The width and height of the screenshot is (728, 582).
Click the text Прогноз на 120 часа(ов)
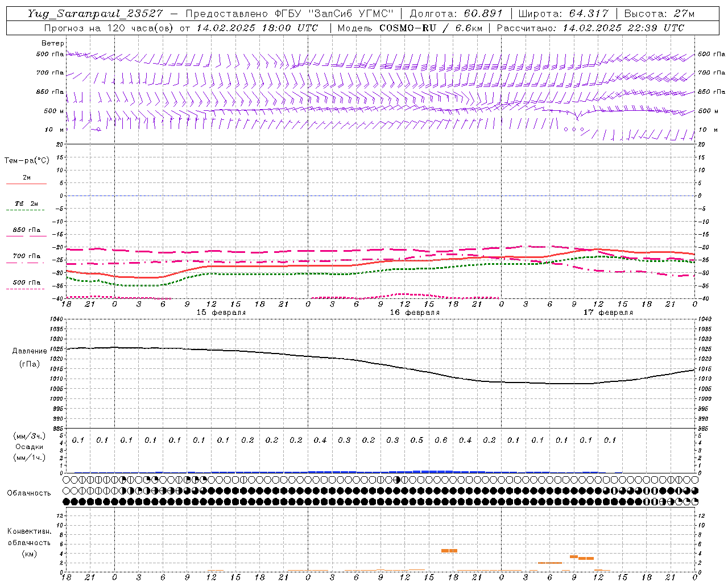(x=109, y=28)
